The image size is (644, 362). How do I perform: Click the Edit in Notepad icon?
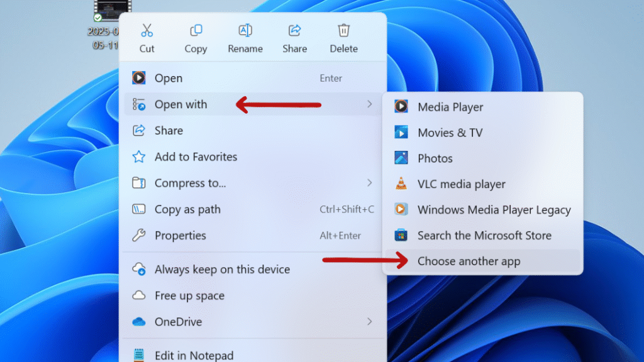coord(139,355)
